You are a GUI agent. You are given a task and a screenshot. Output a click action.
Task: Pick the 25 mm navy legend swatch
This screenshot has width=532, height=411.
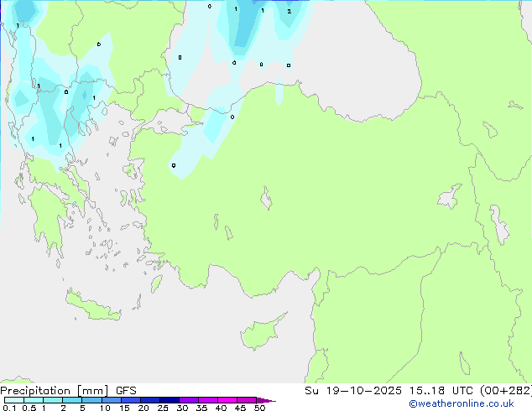pos(170,400)
